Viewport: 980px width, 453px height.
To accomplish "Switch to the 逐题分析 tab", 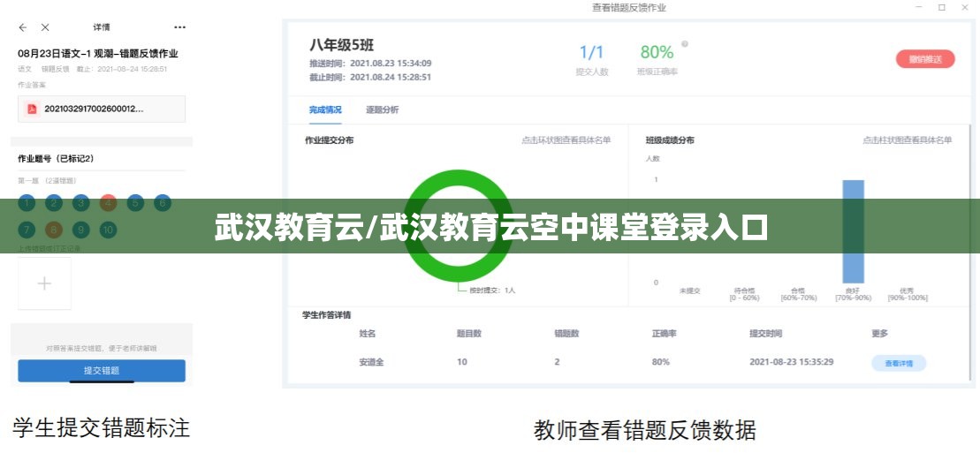I will click(x=382, y=110).
